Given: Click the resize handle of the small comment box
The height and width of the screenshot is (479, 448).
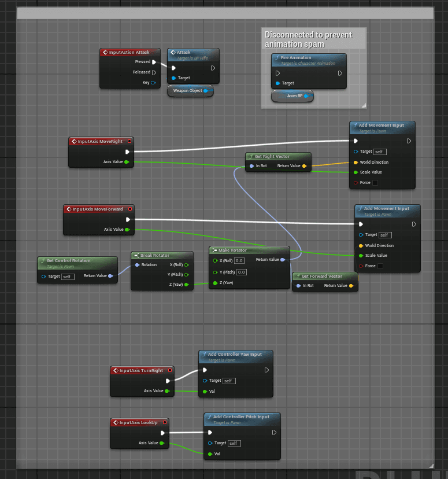Looking at the screenshot, I should pyautogui.click(x=364, y=106).
